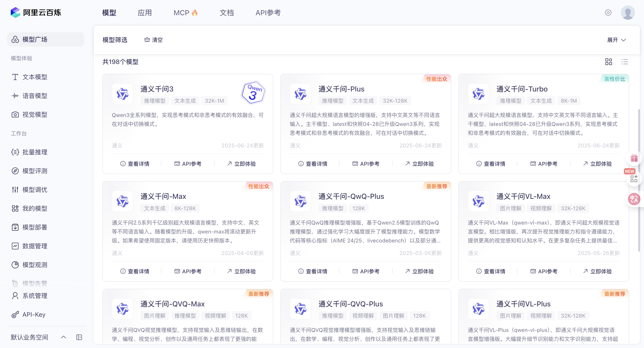Open 数据管理 in the sidebar

(45, 246)
